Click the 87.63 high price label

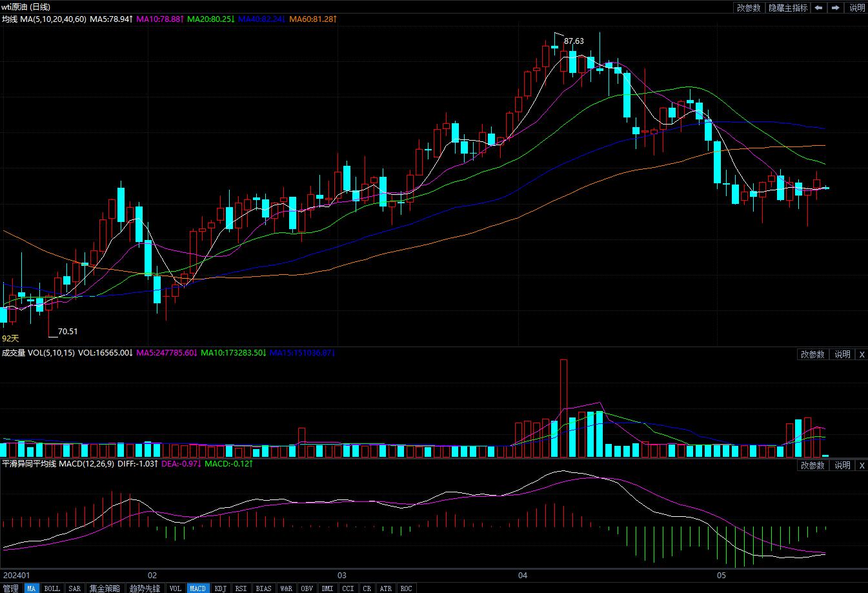pyautogui.click(x=574, y=41)
